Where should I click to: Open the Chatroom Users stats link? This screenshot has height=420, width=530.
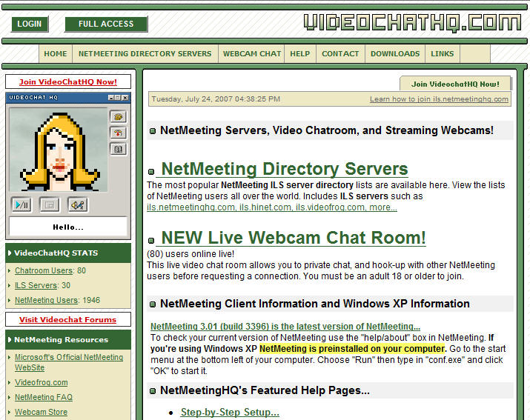(x=44, y=271)
